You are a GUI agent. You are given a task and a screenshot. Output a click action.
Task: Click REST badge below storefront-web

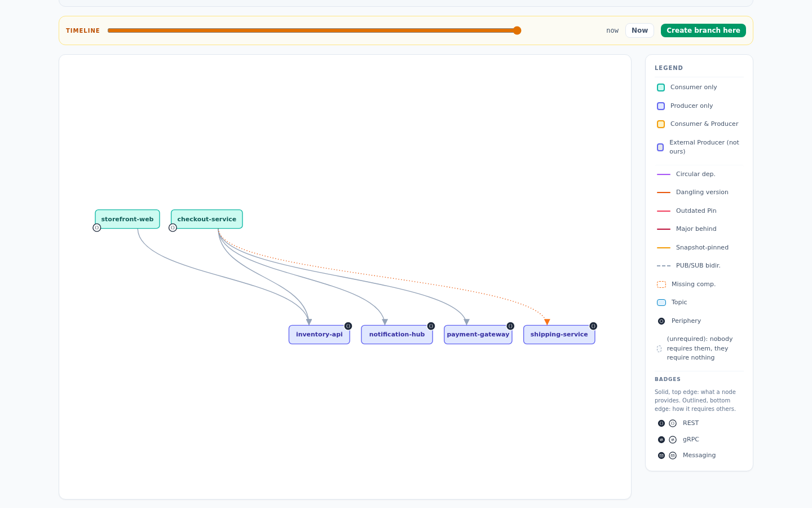[97, 227]
